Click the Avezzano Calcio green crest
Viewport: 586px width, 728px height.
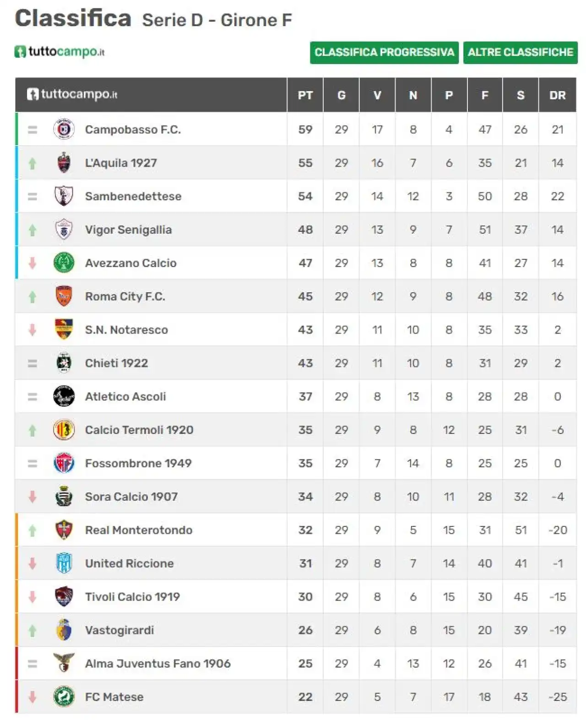(64, 263)
